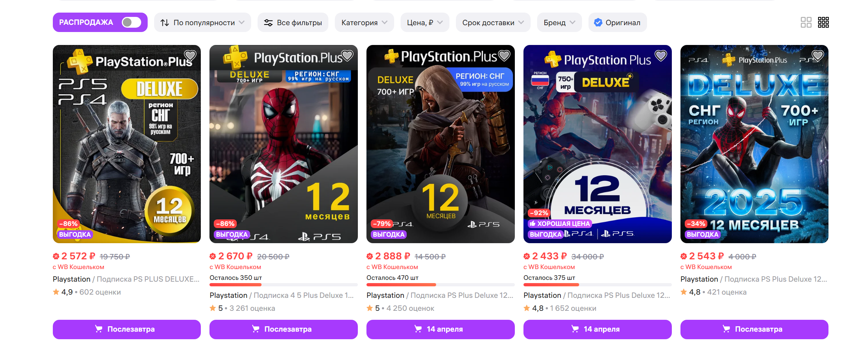The height and width of the screenshot is (350, 868).
Task: Favorite the 2 670 ₽ Spider-Man subscription
Action: click(x=347, y=56)
